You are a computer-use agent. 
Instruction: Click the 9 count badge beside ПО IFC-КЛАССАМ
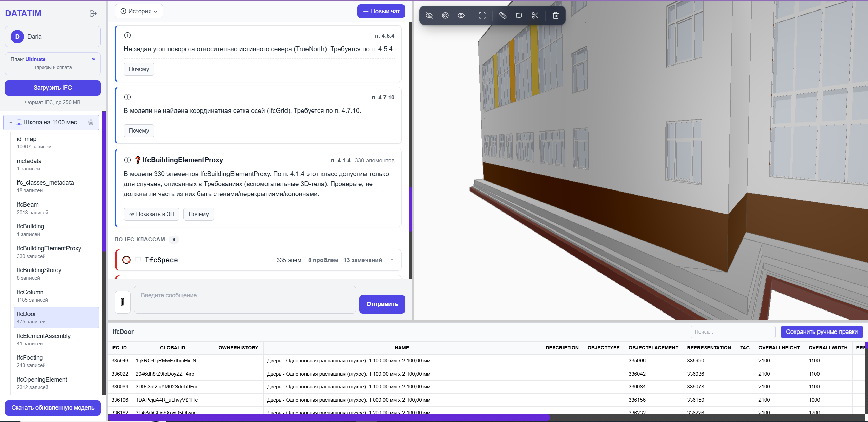click(174, 240)
